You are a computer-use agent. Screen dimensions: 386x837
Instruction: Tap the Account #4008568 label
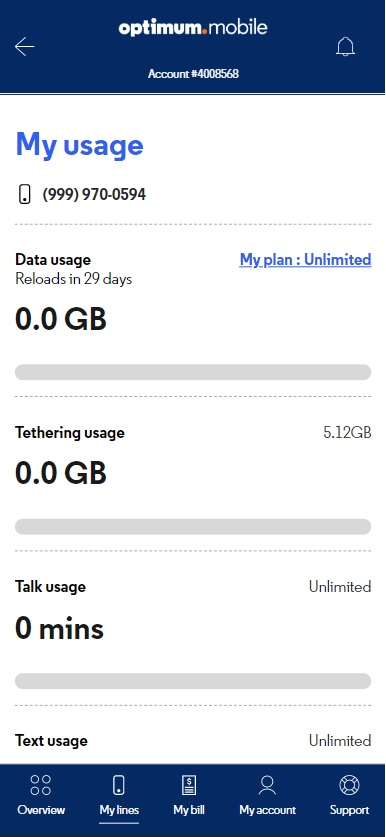pyautogui.click(x=193, y=74)
